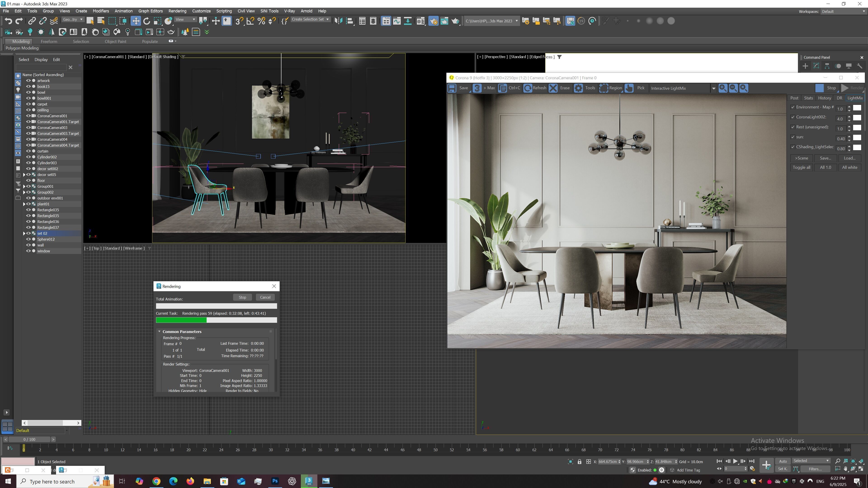868x488 pixels.
Task: Click the All white LightMix button
Action: point(849,167)
